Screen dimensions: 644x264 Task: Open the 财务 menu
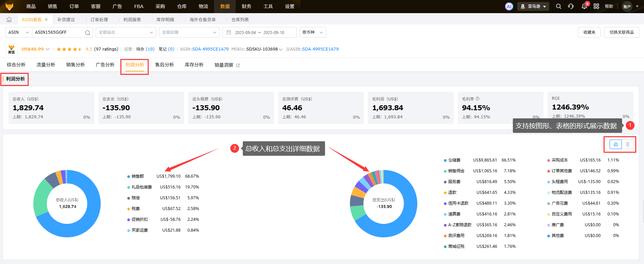coord(246,6)
